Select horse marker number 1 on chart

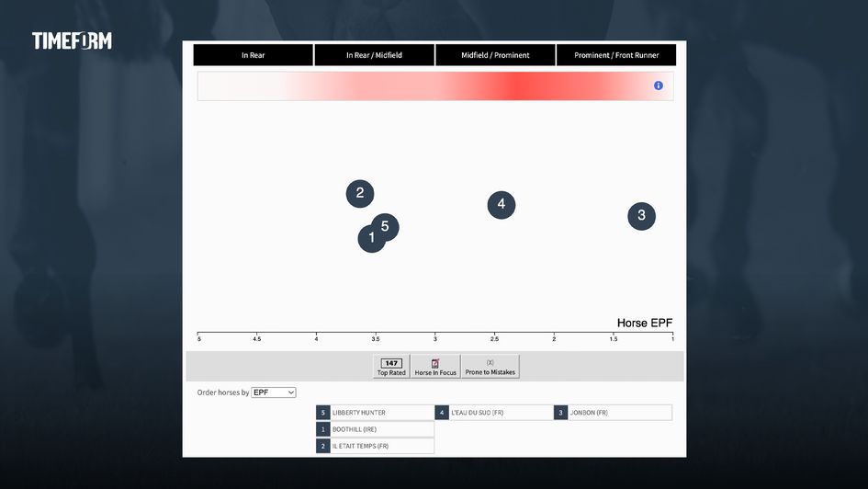[370, 239]
